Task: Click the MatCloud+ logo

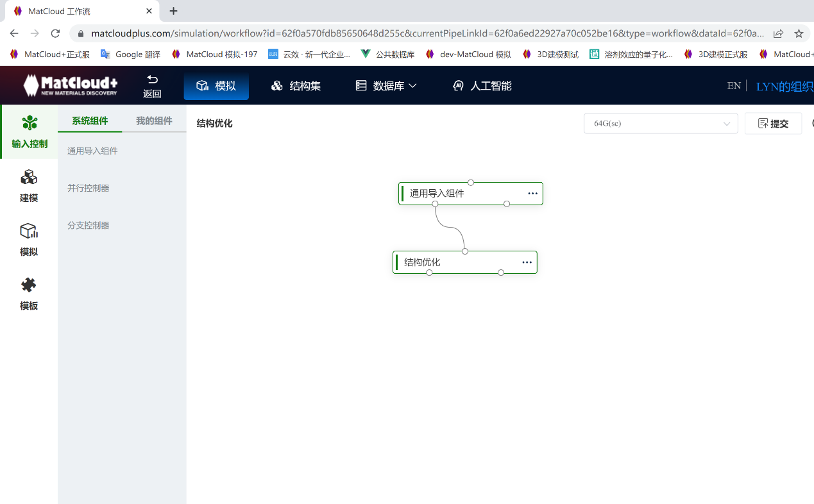Action: point(69,85)
